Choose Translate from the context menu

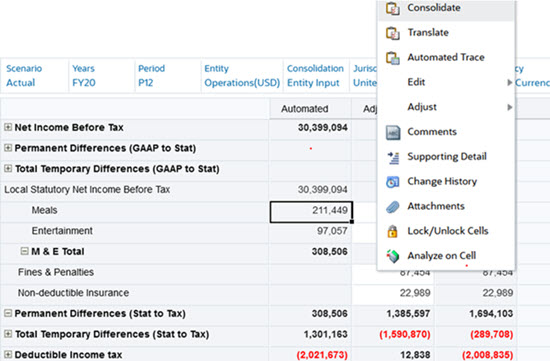(x=446, y=33)
